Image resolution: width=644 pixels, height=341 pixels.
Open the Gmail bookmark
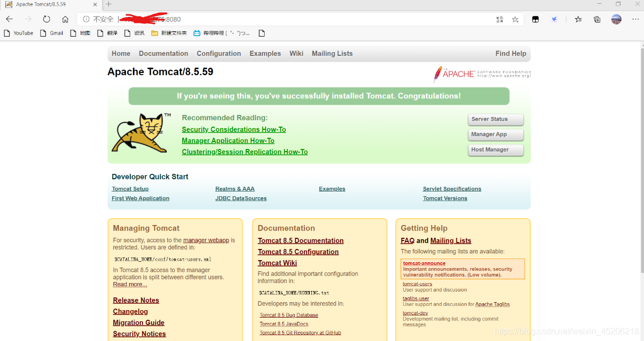tap(52, 33)
